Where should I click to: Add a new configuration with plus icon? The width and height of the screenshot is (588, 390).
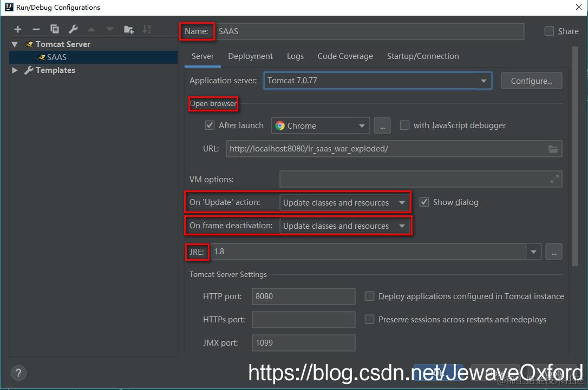click(x=18, y=29)
